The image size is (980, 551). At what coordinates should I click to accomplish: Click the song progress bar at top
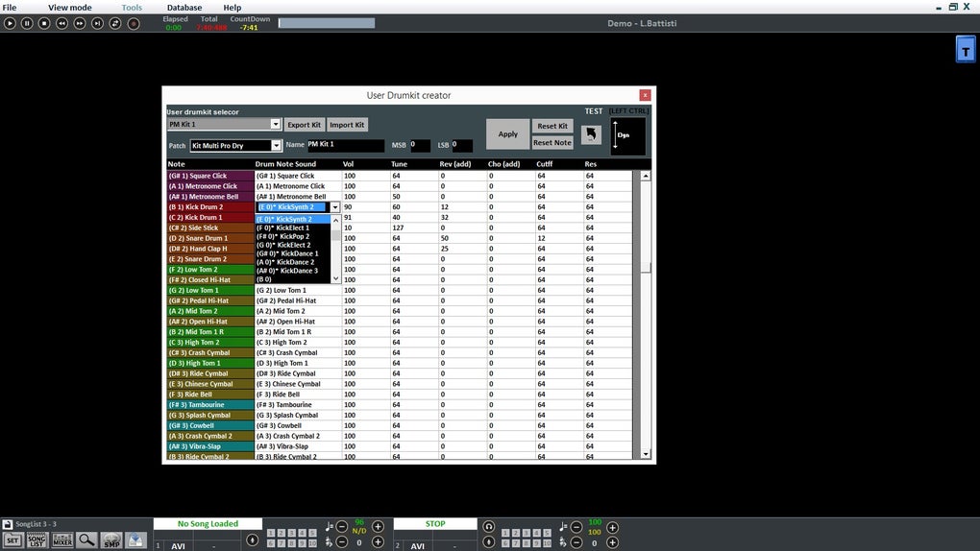pos(327,23)
